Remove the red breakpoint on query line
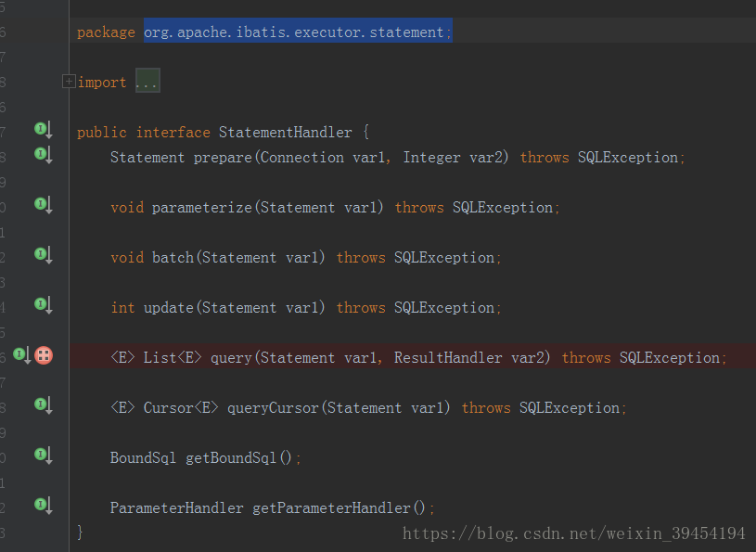The height and width of the screenshot is (552, 756). [44, 356]
